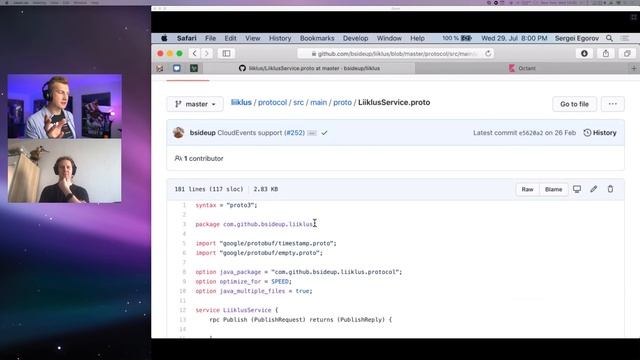
Task: Open the History menu in menu bar
Action: 280,38
